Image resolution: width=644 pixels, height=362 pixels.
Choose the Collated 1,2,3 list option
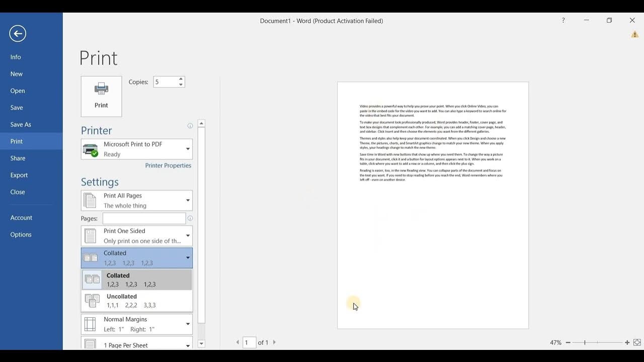[x=137, y=280]
